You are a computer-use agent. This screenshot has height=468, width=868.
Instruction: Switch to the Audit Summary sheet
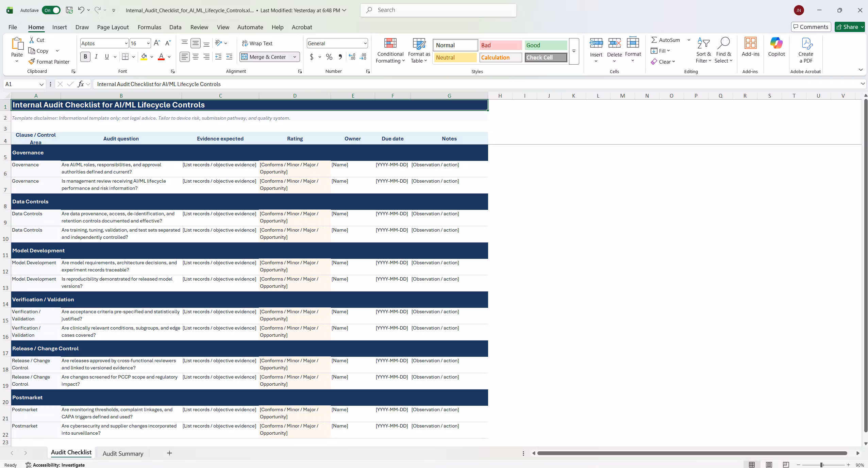pos(123,453)
